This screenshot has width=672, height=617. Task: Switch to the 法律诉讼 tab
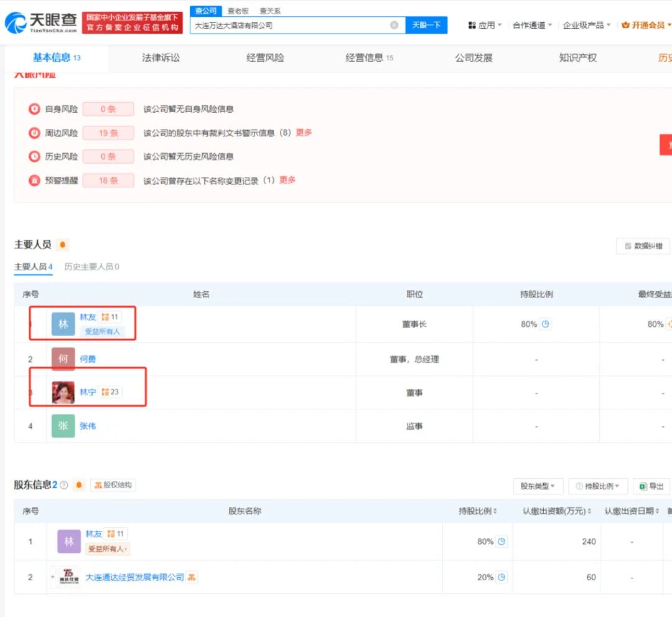[x=161, y=58]
